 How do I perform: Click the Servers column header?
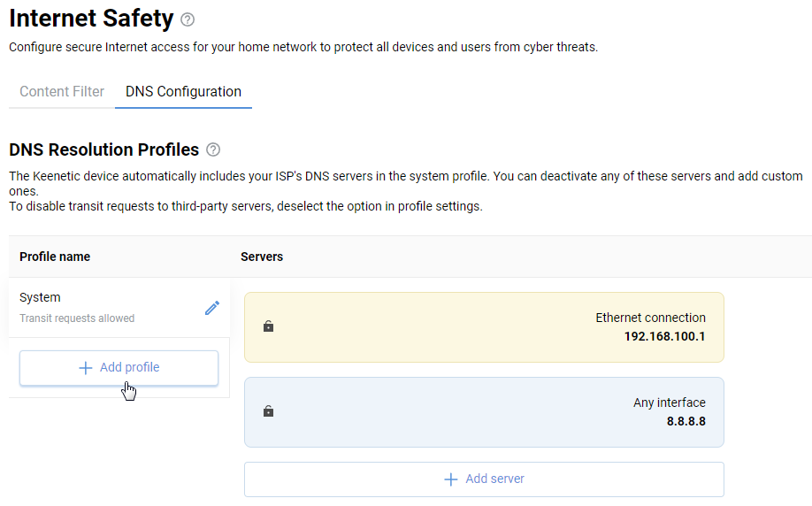[x=262, y=257]
